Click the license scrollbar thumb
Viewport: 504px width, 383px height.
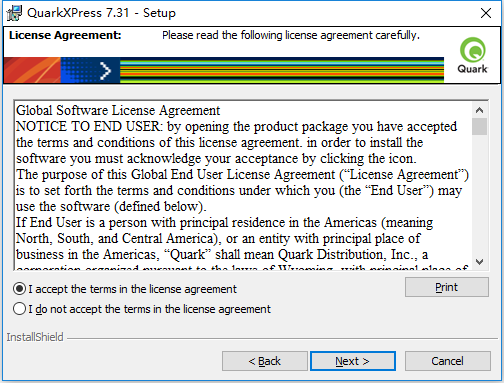480,126
